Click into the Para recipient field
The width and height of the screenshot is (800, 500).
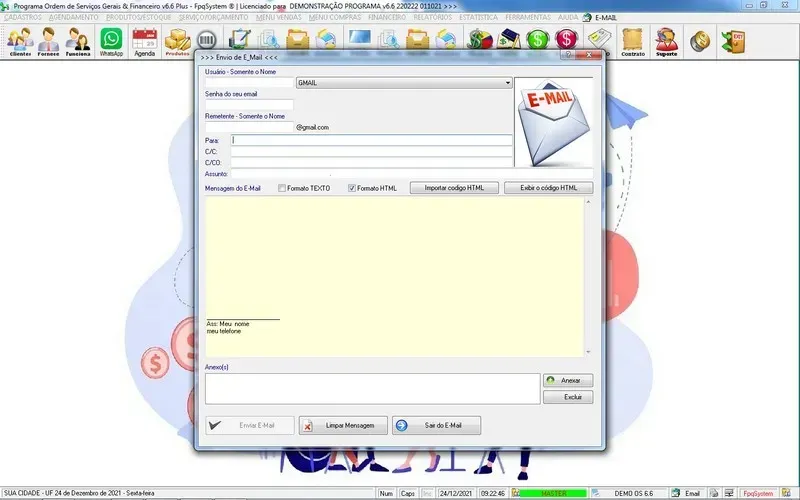click(371, 140)
